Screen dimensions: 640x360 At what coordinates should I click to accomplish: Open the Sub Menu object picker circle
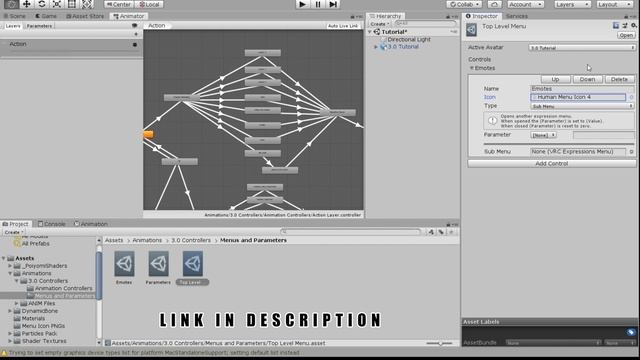coord(631,151)
